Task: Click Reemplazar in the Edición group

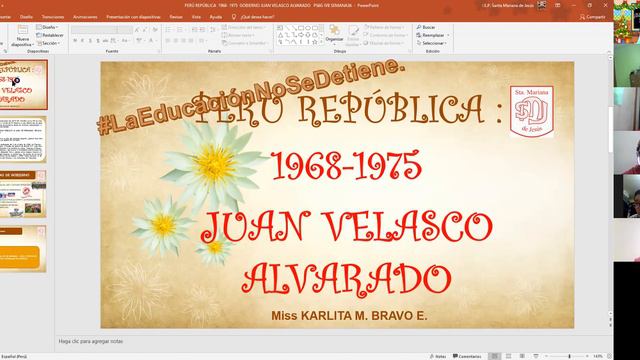Action: 432,35
